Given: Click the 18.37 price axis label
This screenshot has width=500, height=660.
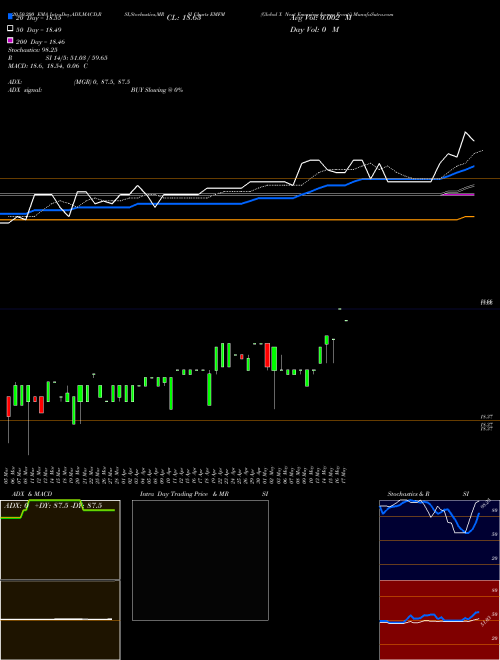Looking at the screenshot, I should 487,417.
